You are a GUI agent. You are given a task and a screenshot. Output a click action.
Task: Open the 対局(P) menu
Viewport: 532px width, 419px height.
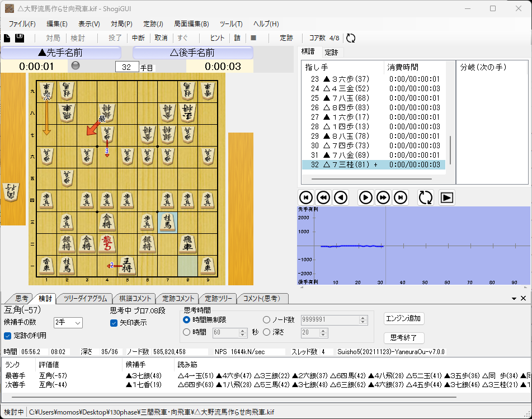(121, 23)
